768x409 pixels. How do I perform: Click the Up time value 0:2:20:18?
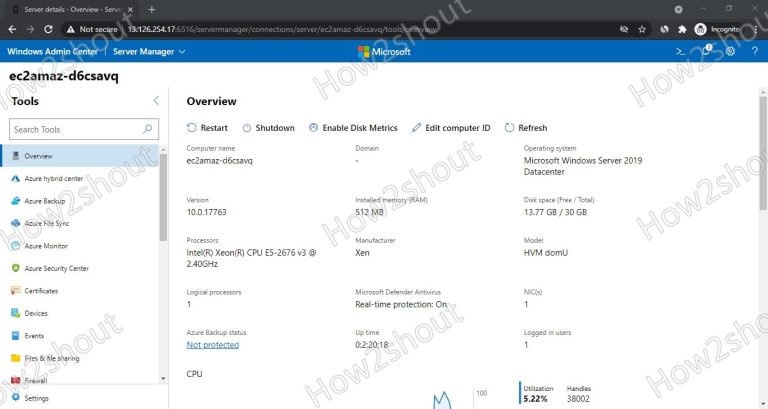[372, 345]
